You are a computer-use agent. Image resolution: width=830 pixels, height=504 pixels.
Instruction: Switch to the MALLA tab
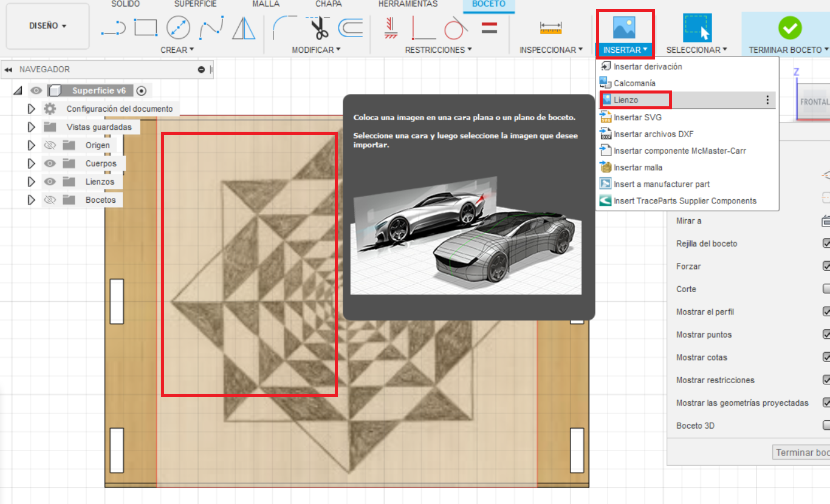pyautogui.click(x=266, y=4)
